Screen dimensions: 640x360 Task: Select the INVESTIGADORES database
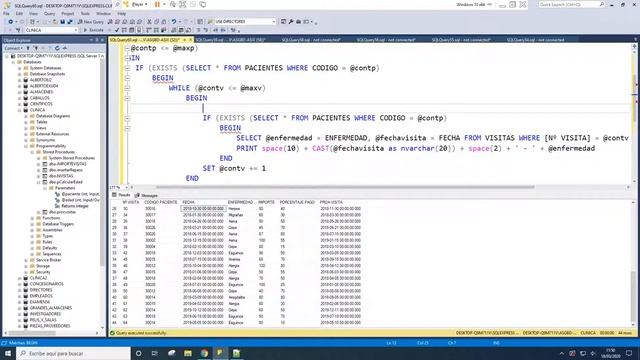tap(45, 314)
